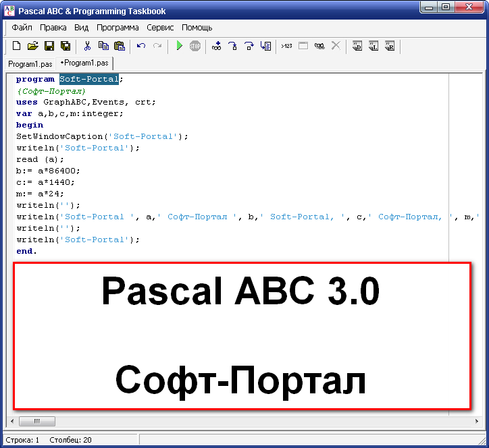The width and height of the screenshot is (489, 448).
Task: Open the Файл menu
Action: pos(22,28)
